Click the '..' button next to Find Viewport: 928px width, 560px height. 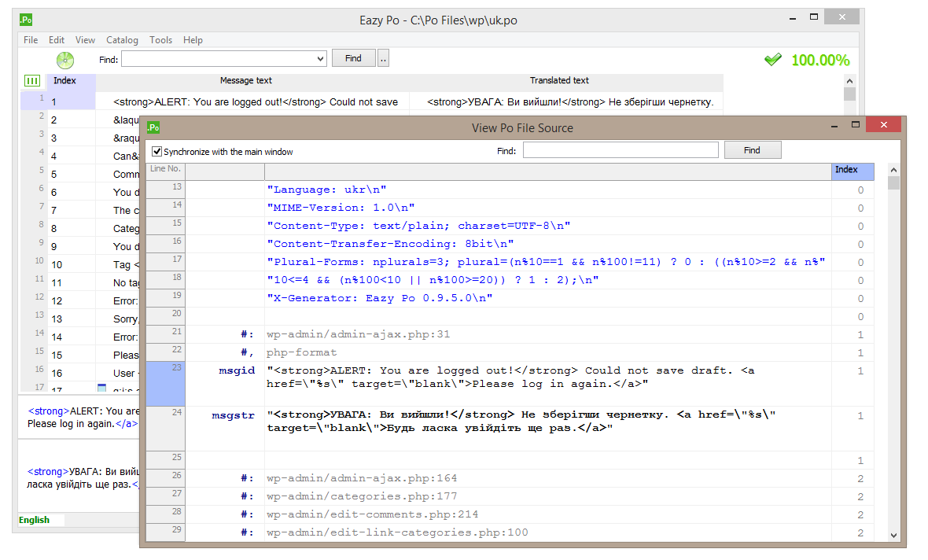(383, 58)
